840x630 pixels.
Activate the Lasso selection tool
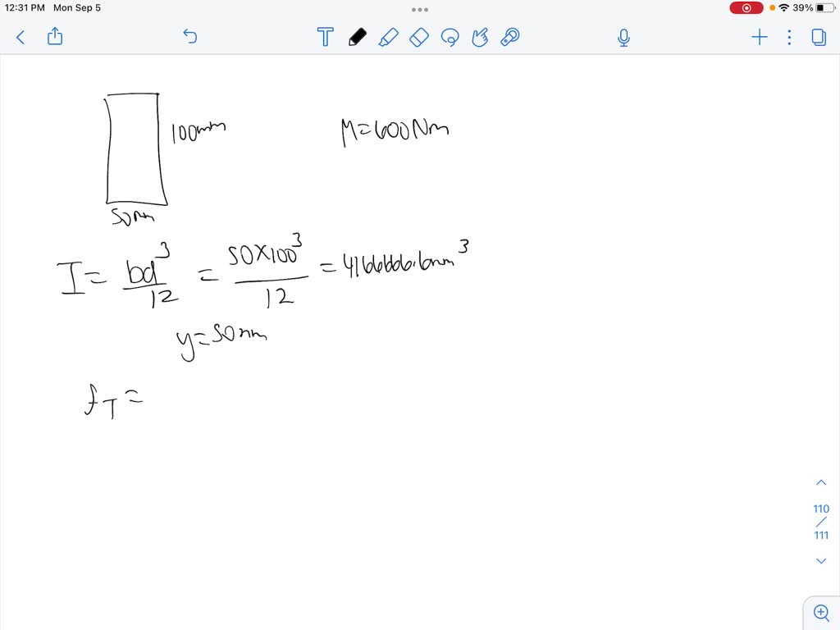450,37
